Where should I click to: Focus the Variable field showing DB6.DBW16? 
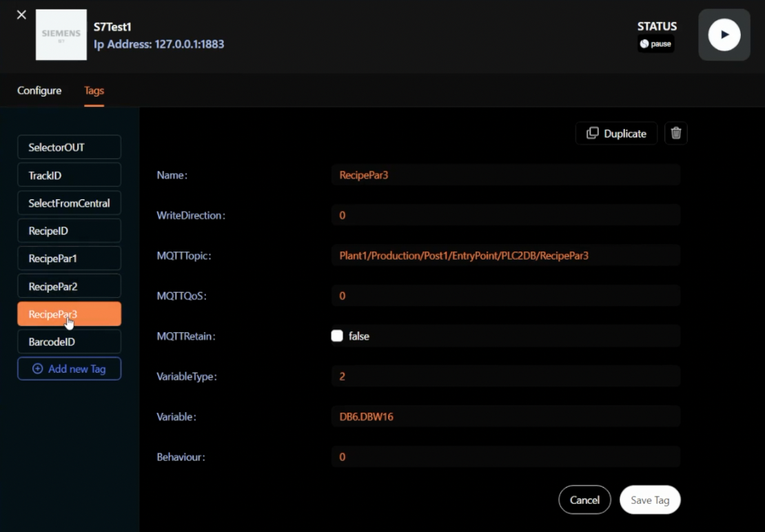click(505, 417)
